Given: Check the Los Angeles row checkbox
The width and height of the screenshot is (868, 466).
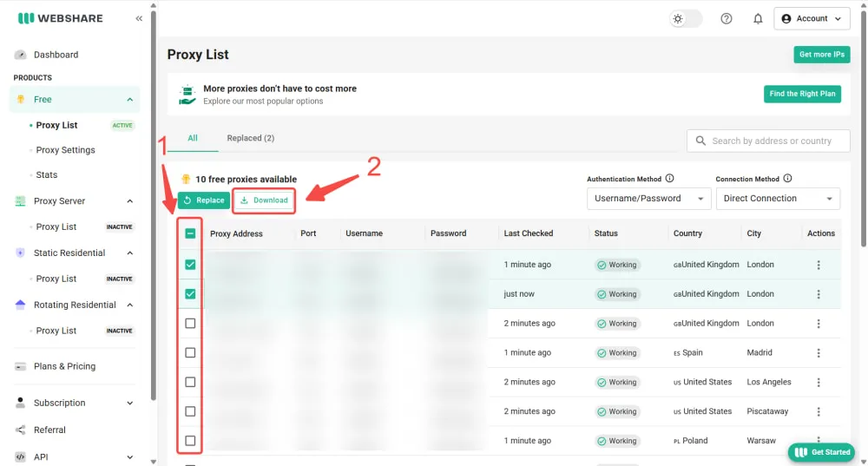Looking at the screenshot, I should 190,382.
